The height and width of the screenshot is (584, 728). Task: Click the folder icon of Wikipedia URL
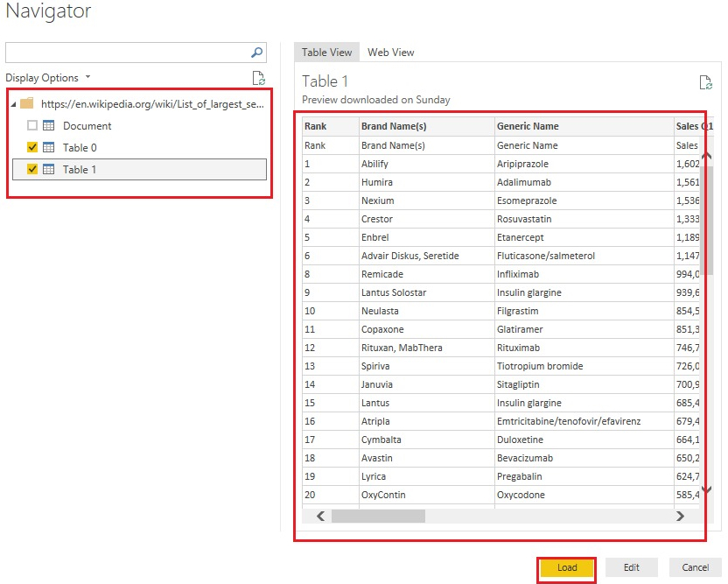coord(27,103)
